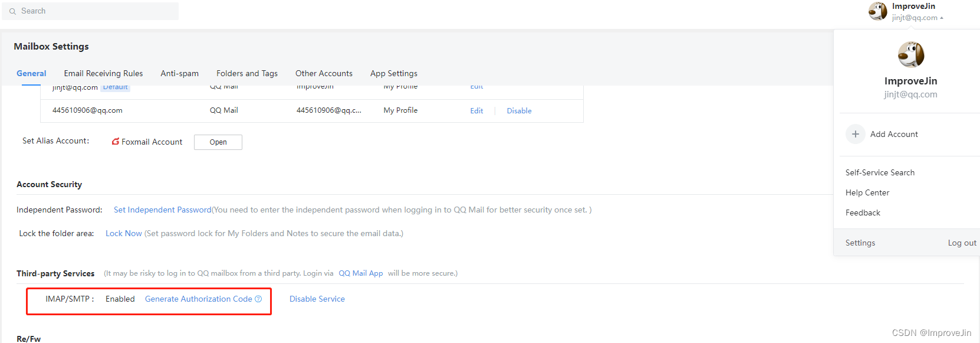Screen dimensions: 980x343
Task: Open Feedback in the account panel
Action: 863,213
